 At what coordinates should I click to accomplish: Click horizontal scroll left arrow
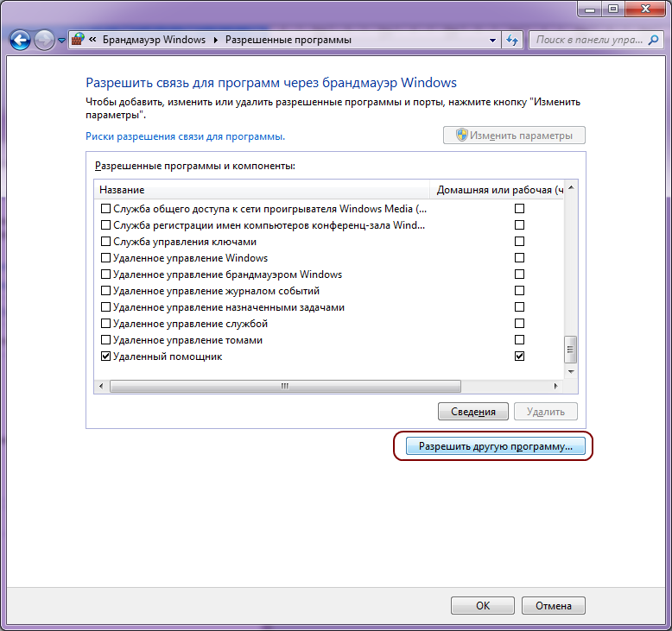(x=101, y=386)
